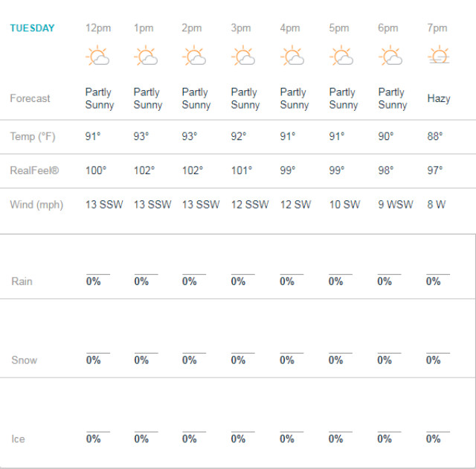Select the 7pm hour column header
Screen dimensions: 476x469
point(437,28)
